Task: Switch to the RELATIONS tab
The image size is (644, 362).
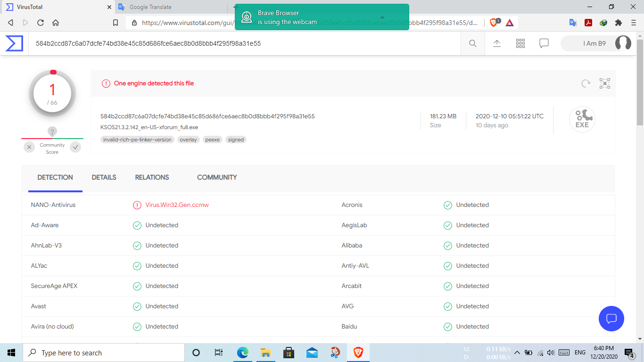Action: [152, 178]
